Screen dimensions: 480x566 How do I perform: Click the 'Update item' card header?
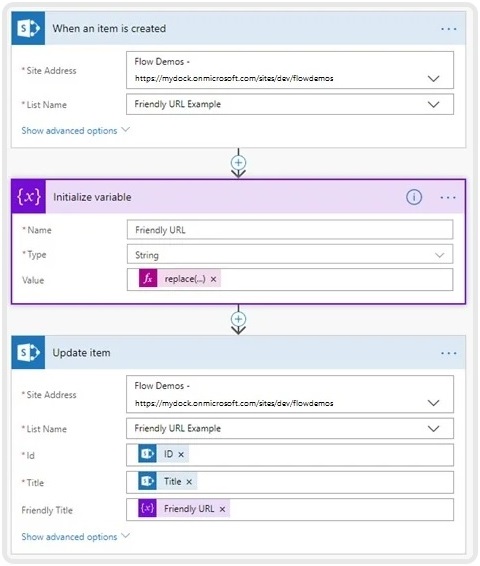pyautogui.click(x=238, y=352)
